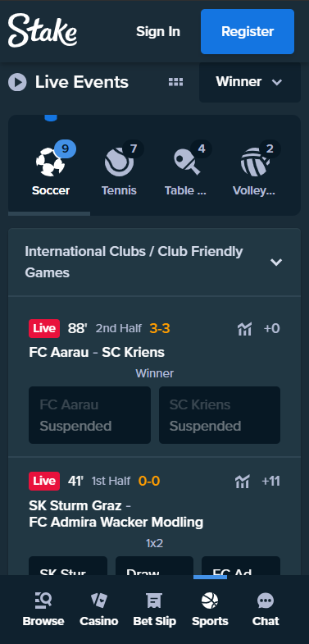The image size is (309, 644).
Task: Click the suspended FC Aarau winner odds
Action: tap(89, 415)
